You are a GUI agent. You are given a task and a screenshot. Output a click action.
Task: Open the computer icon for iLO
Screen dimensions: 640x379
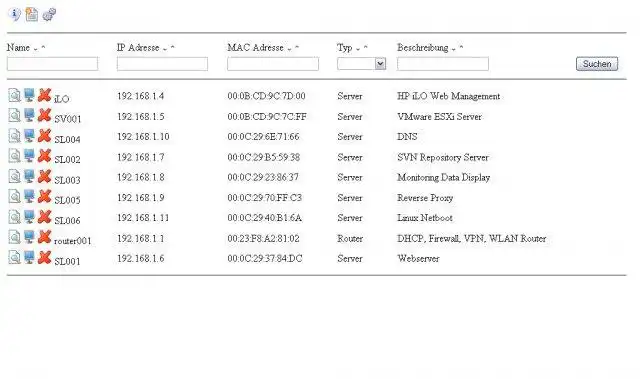29,95
